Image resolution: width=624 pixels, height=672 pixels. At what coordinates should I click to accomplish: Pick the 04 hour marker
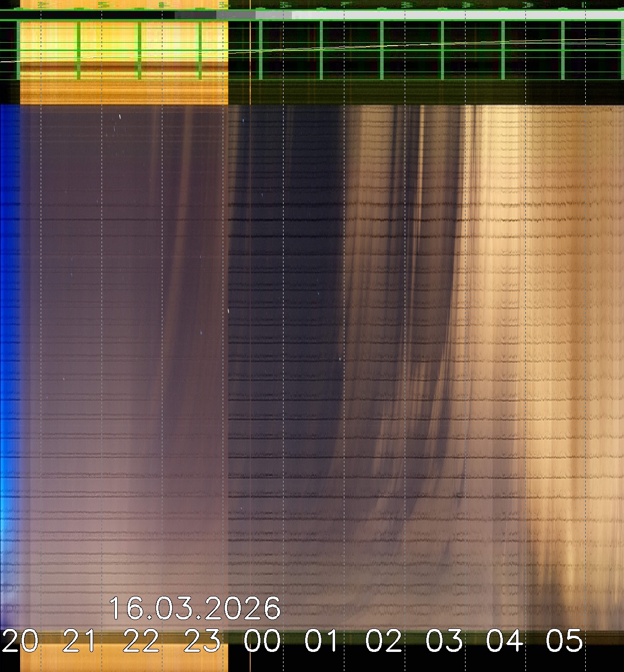click(505, 641)
